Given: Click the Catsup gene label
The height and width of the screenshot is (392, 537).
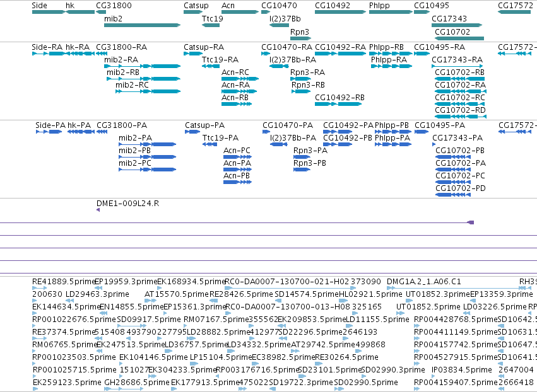Looking at the screenshot, I should (x=196, y=6).
